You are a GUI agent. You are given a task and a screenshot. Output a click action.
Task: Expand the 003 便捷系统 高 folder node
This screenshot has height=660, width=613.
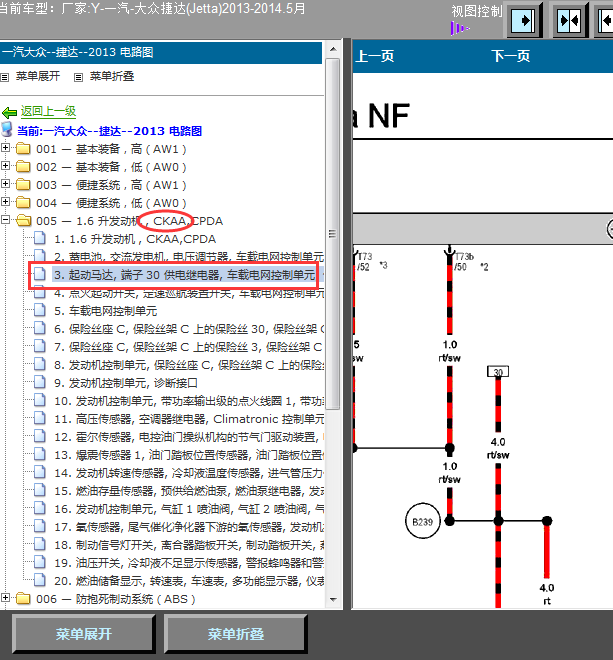pos(5,184)
